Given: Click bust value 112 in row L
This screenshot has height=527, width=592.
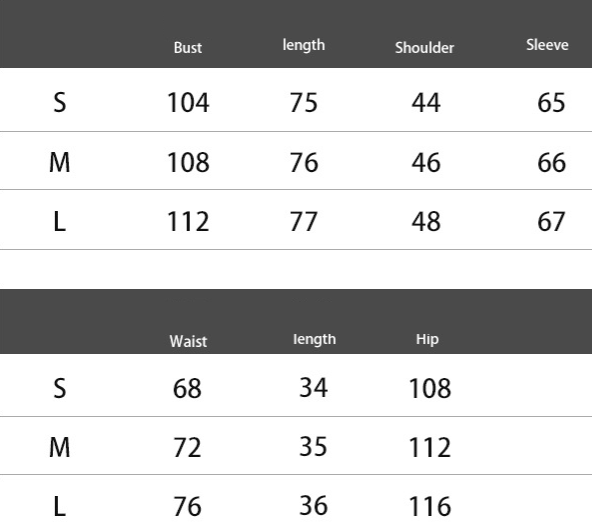Looking at the screenshot, I should click(x=188, y=222).
